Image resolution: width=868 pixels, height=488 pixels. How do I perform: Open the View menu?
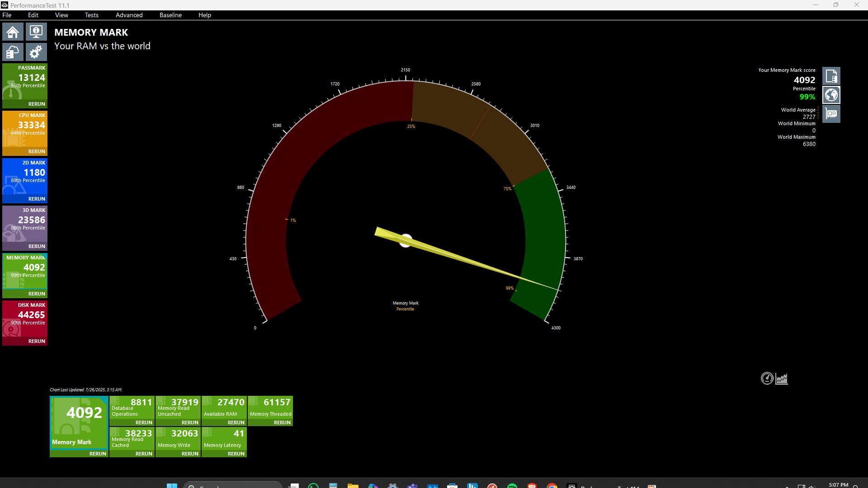tap(61, 15)
